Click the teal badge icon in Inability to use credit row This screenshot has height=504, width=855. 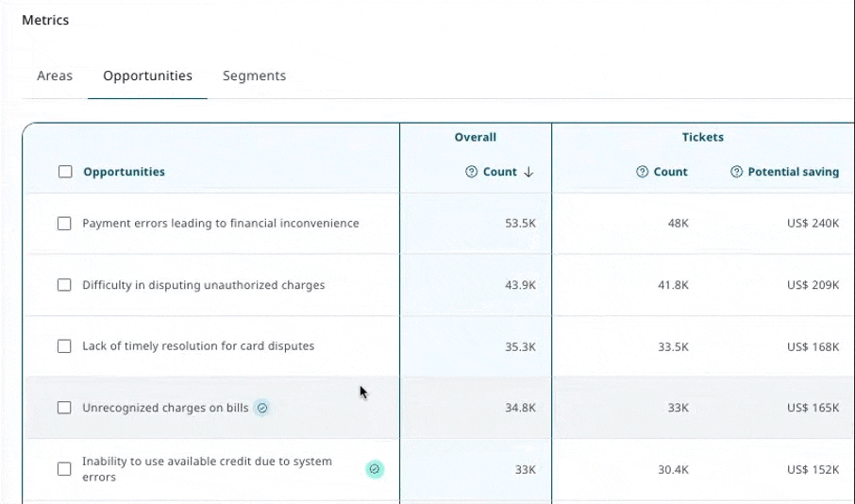(375, 469)
